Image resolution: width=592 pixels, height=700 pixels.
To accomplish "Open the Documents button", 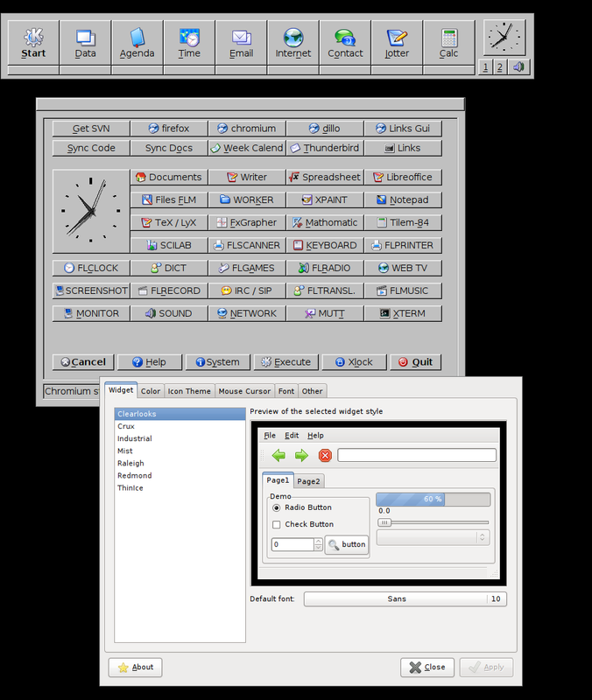I will (x=169, y=178).
